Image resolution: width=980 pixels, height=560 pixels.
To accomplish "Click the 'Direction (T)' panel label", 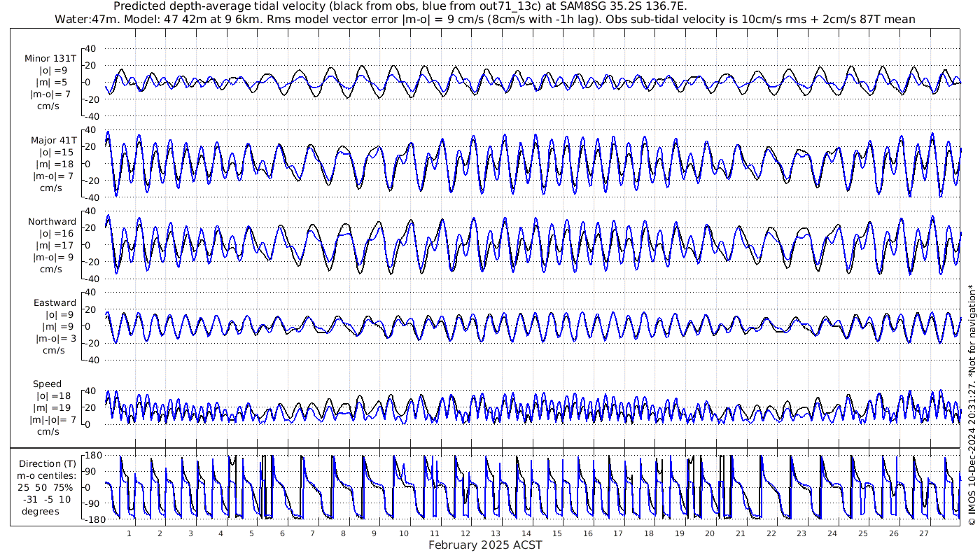I will (x=48, y=463).
